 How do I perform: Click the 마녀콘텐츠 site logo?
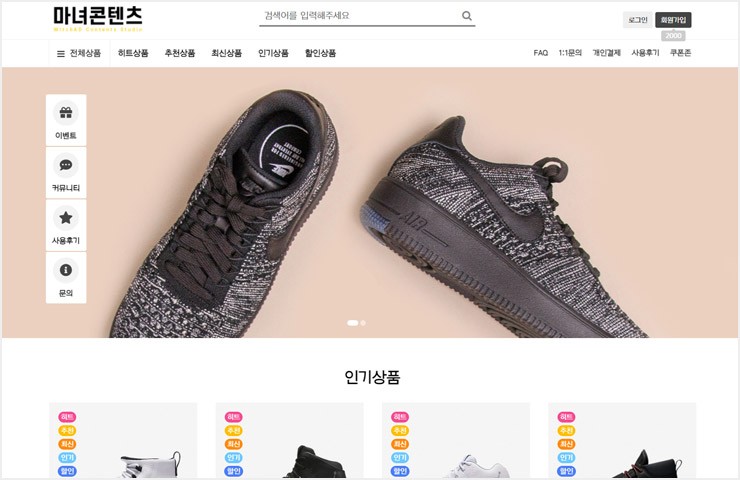point(98,19)
